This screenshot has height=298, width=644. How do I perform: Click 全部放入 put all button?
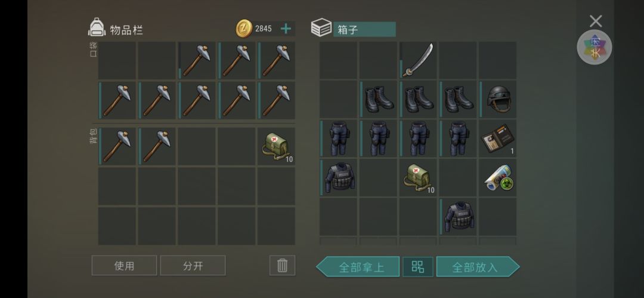coord(478,267)
